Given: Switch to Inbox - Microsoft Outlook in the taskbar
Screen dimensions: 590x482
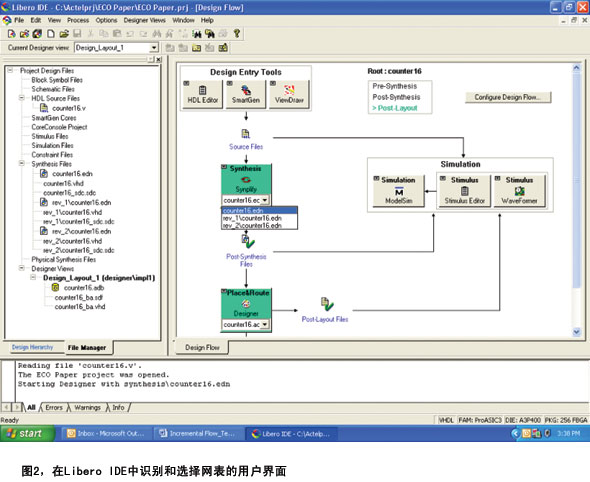Looking at the screenshot, I should (106, 433).
